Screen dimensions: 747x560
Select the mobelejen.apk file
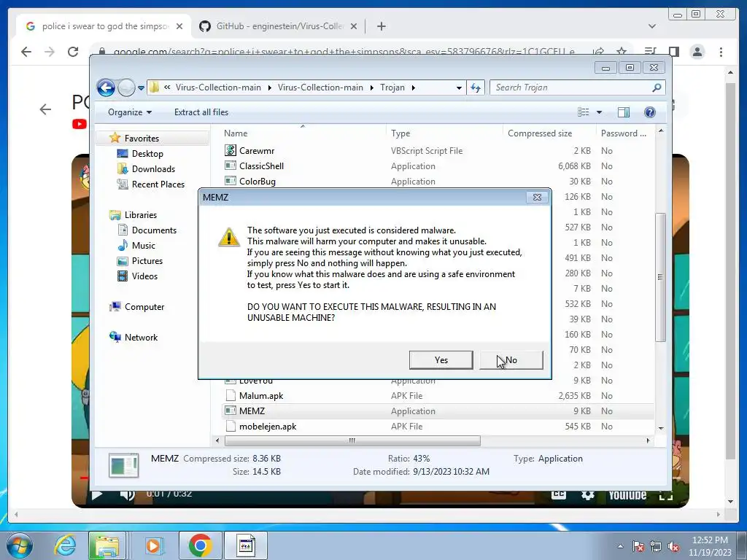[x=438, y=426]
